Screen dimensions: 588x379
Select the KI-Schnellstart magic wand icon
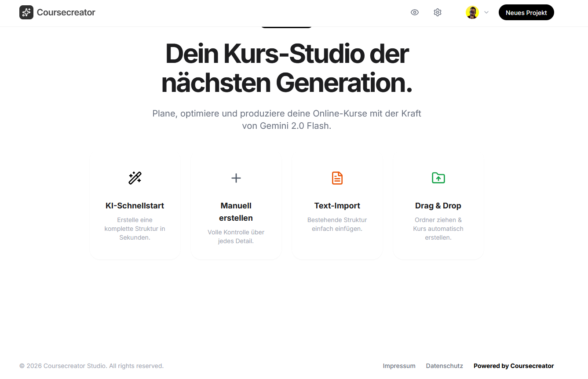point(135,178)
